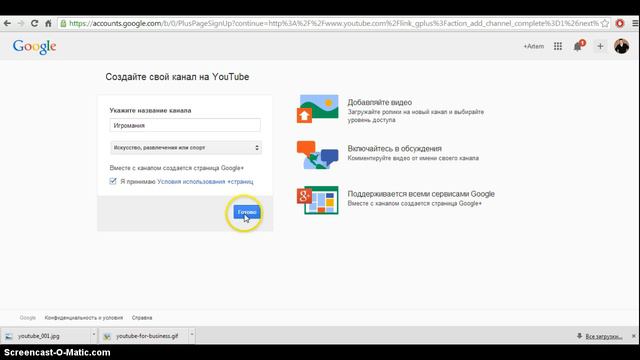Open Конфиденциальность и условия footer link
The image size is (640, 360).
[x=84, y=318]
